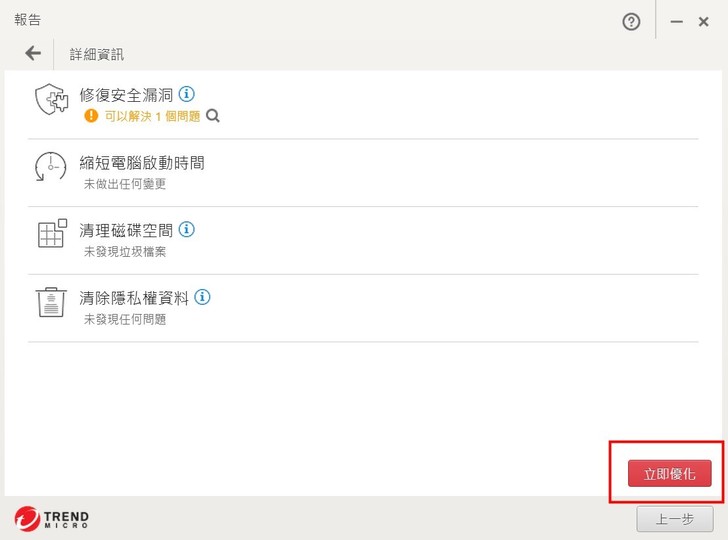The width and height of the screenshot is (728, 540).
Task: Click the magnifier icon next to 可以解決 1 個問題
Action: 212,116
